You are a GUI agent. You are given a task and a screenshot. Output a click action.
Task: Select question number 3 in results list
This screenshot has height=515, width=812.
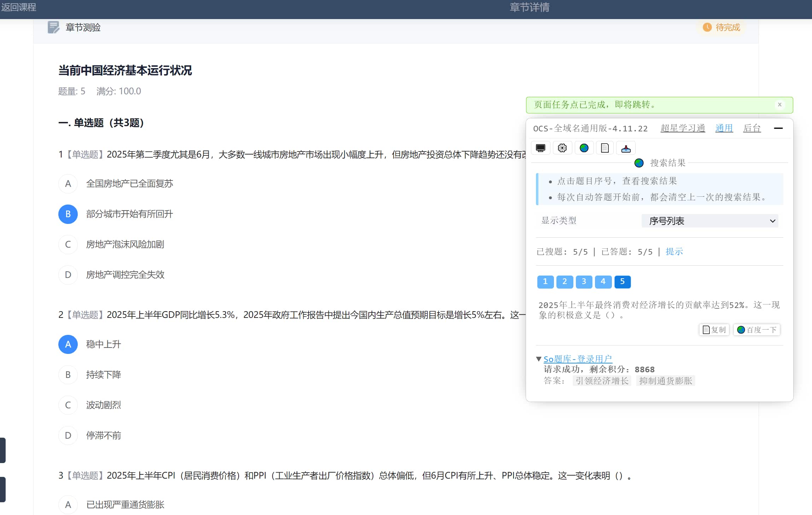click(584, 282)
